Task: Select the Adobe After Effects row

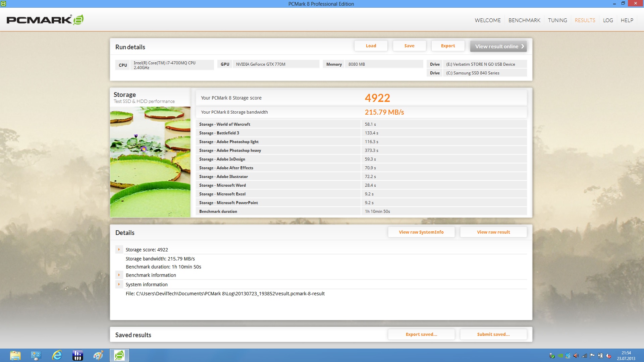Action: [x=361, y=168]
